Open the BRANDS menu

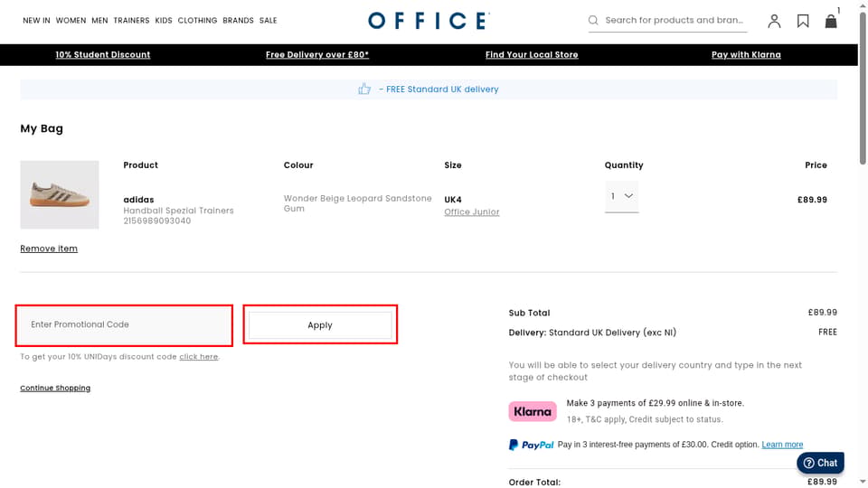click(x=238, y=21)
